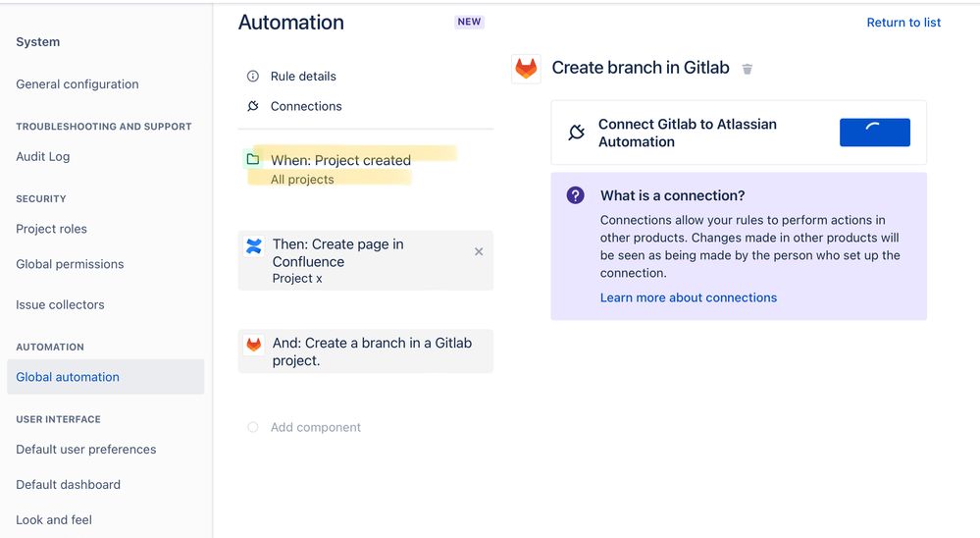Click the purple question mark icon
The image size is (980, 538).
point(575,195)
